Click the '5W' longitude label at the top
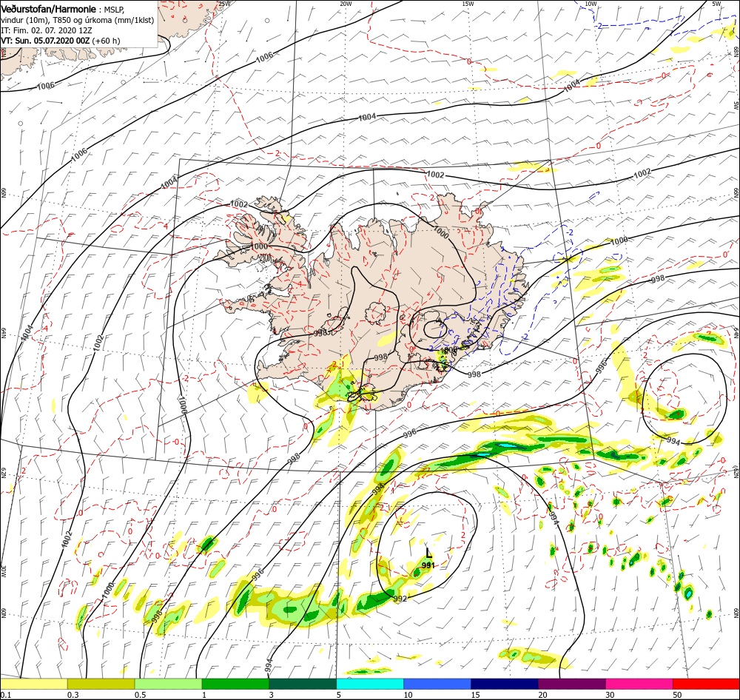The image size is (740, 700). click(x=716, y=4)
